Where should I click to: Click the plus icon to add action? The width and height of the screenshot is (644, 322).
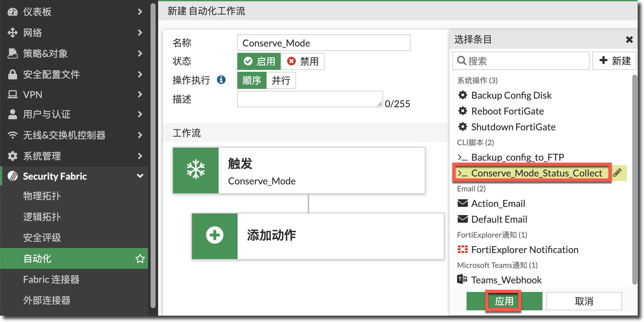pos(215,236)
